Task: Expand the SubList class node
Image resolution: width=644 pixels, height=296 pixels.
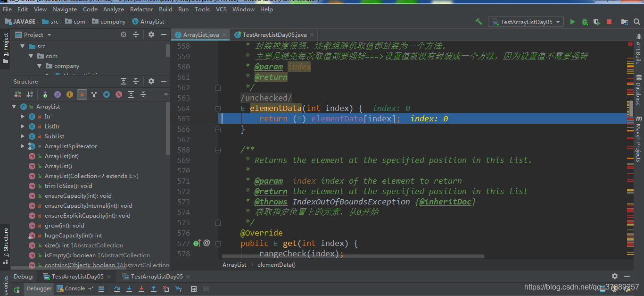Action: click(x=22, y=136)
